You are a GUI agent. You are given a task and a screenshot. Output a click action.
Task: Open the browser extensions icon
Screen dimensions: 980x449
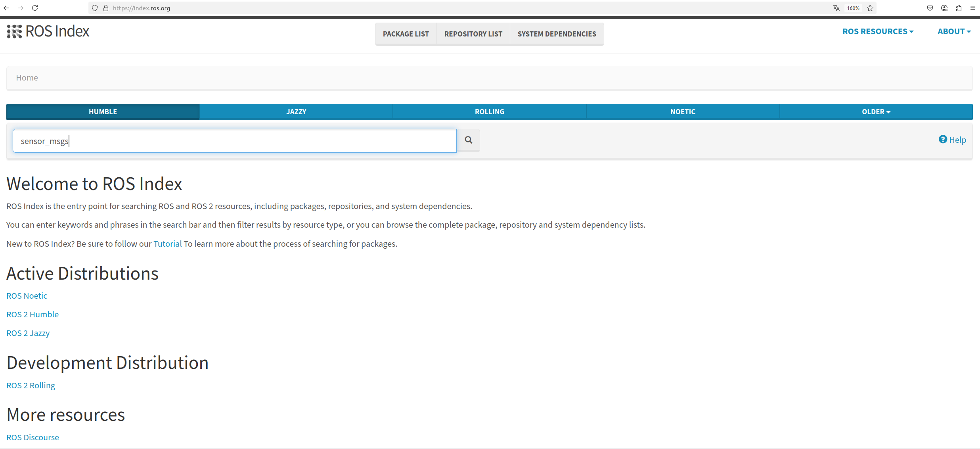click(x=959, y=8)
